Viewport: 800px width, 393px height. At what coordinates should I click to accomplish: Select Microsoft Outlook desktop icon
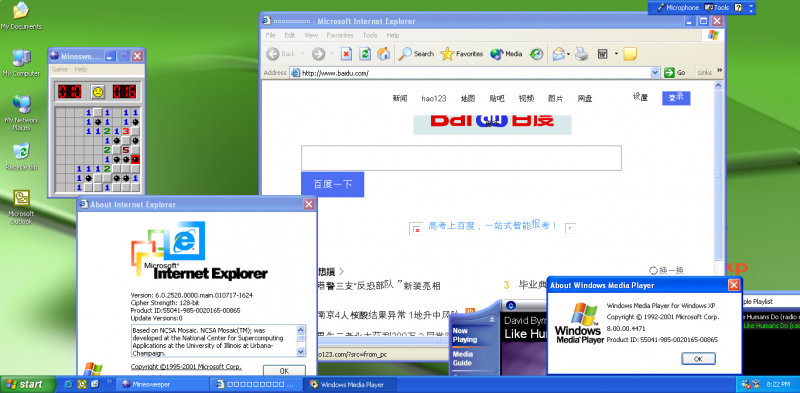pos(21,207)
